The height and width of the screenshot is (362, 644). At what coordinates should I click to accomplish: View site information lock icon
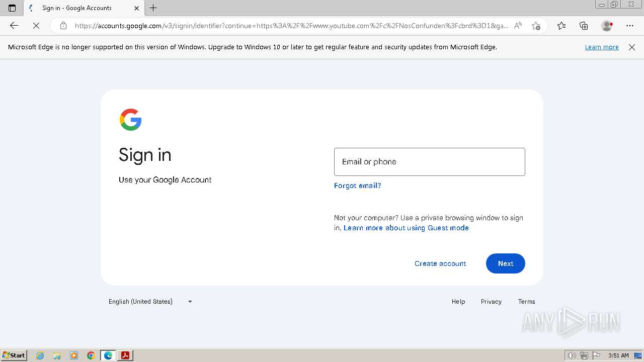[x=63, y=26]
